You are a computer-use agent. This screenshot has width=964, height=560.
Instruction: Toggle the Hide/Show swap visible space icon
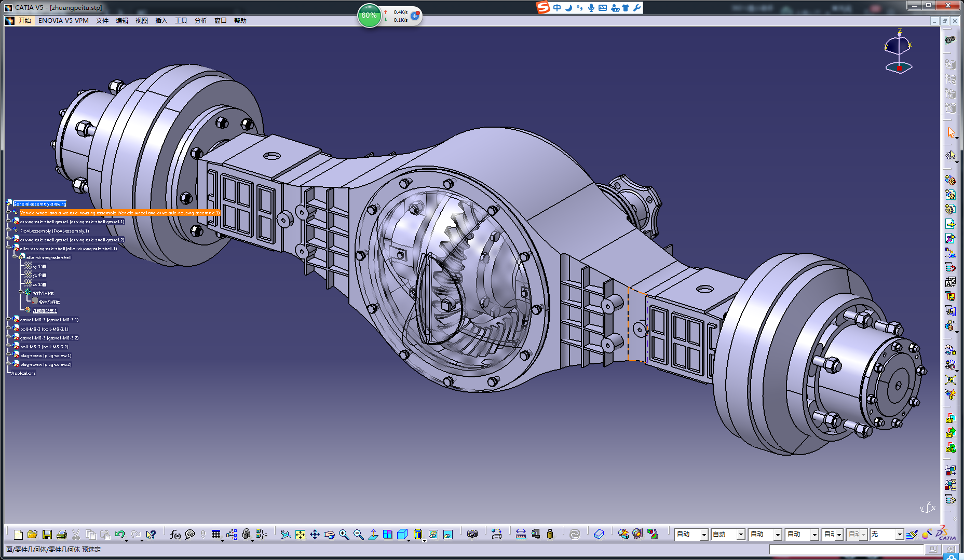click(447, 534)
